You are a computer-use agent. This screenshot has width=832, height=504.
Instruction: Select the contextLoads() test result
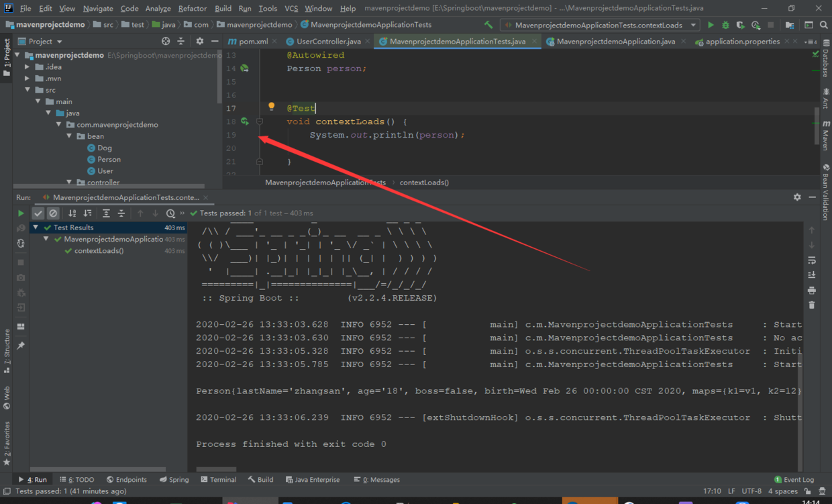[x=99, y=251]
